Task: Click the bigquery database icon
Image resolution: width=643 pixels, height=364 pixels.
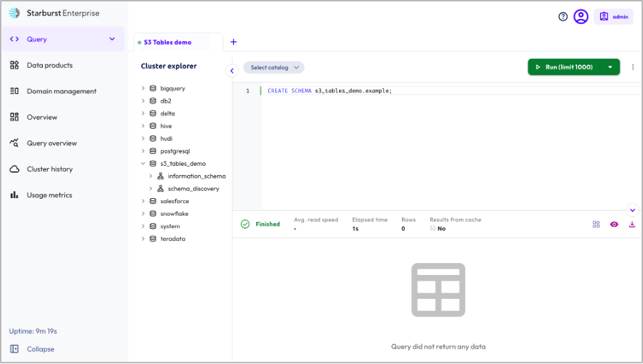Action: tap(153, 88)
